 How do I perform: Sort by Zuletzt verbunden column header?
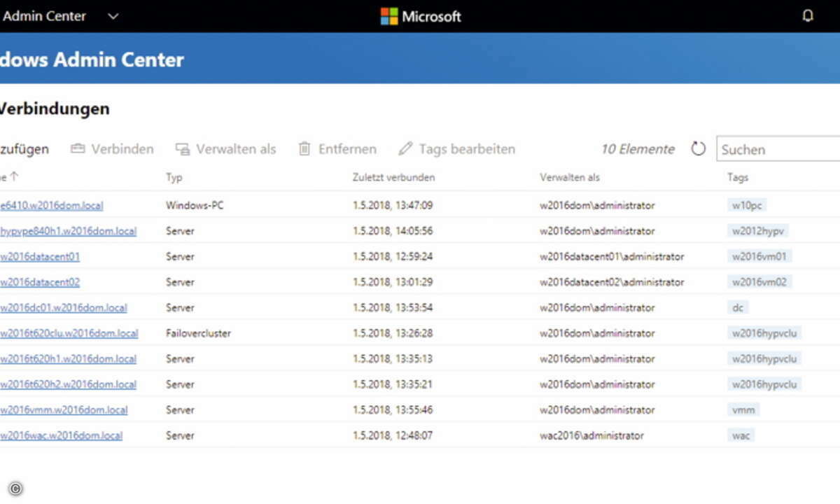point(393,178)
